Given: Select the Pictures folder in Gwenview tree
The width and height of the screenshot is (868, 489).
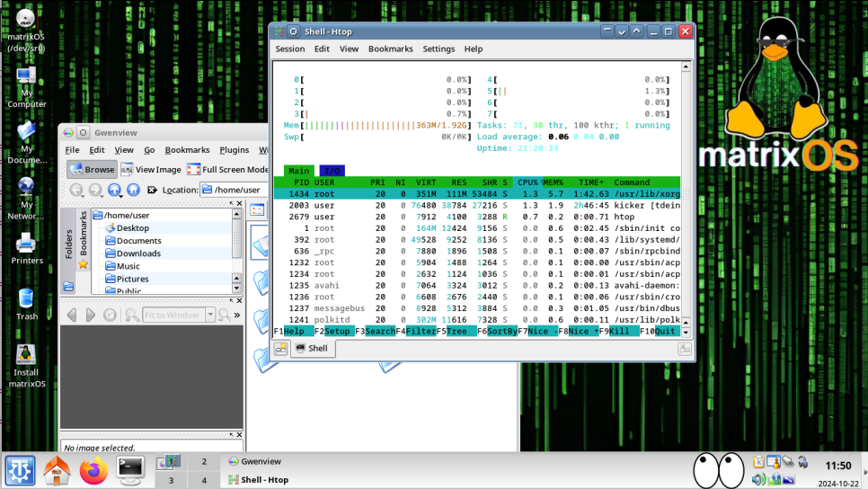Looking at the screenshot, I should coord(132,280).
